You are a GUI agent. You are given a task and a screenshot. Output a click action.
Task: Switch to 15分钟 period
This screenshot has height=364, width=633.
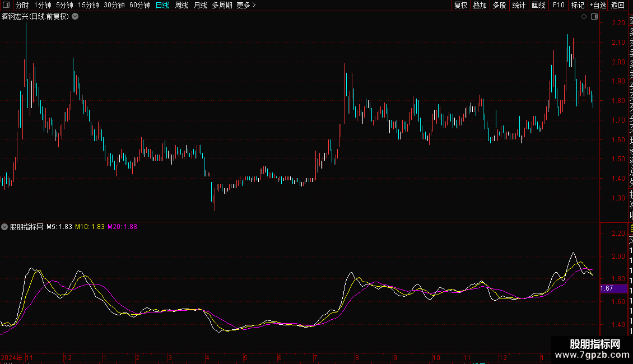89,5
